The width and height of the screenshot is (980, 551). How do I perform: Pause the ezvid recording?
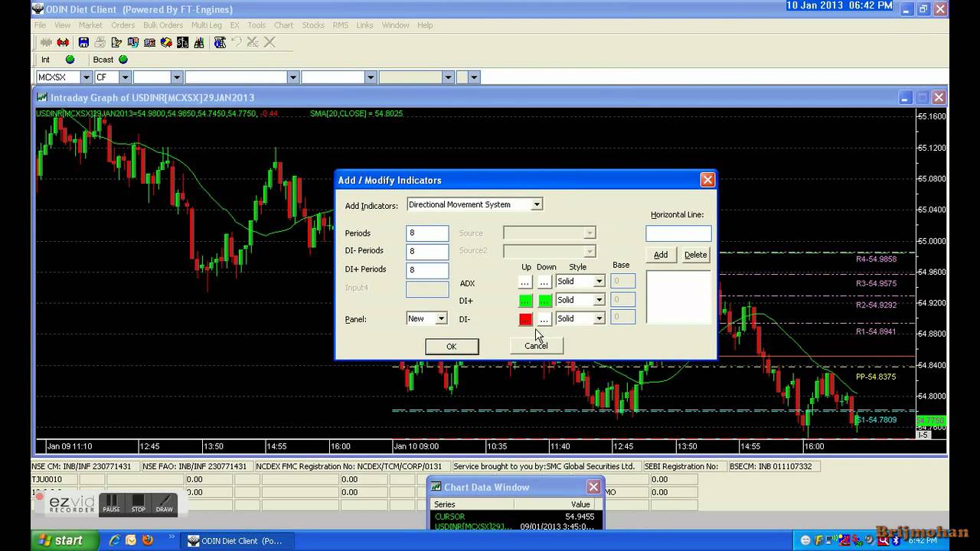(111, 504)
